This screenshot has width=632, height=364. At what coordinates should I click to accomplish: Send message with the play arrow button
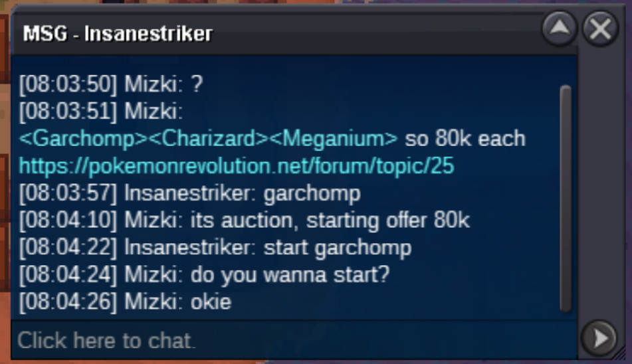point(599,338)
